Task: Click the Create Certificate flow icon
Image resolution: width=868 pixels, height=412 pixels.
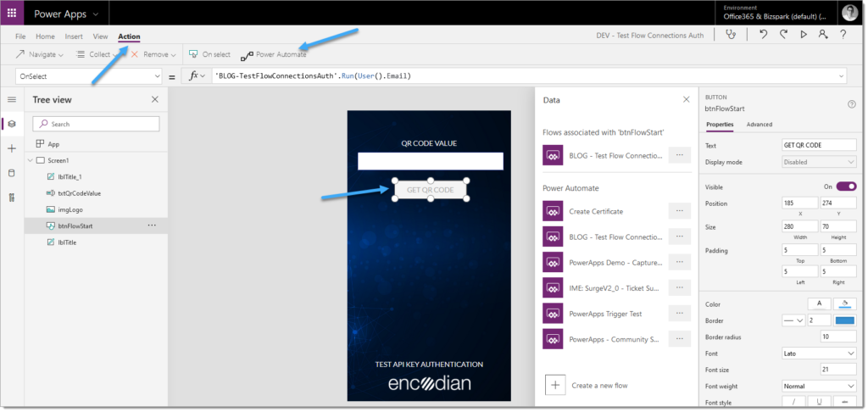Action: (x=553, y=212)
